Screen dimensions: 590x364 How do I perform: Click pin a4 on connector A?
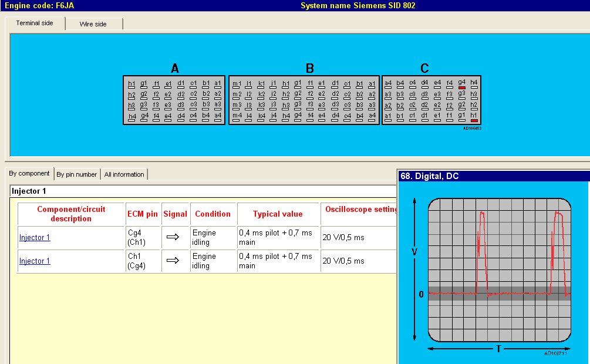[x=218, y=117]
